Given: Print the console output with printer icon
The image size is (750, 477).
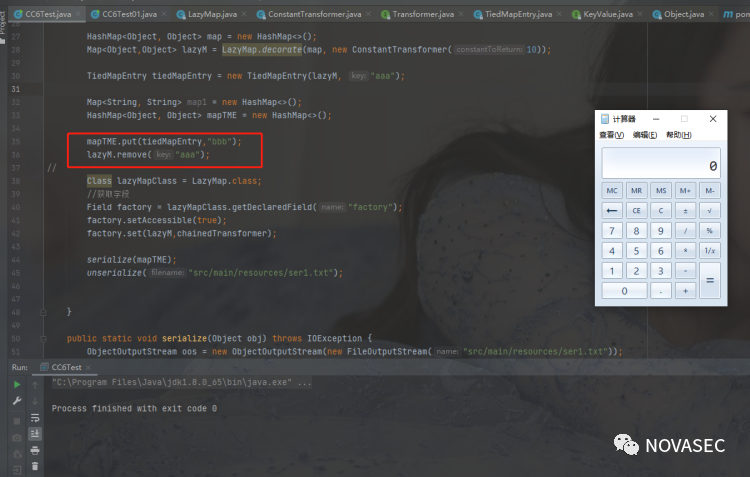Looking at the screenshot, I should (x=35, y=450).
